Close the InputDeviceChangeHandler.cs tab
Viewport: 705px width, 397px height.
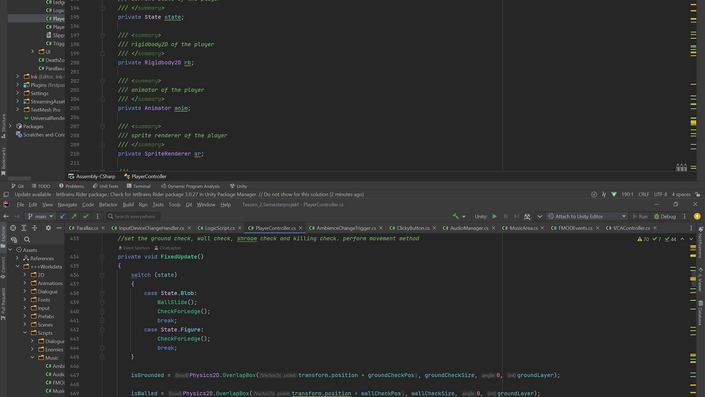click(x=189, y=228)
